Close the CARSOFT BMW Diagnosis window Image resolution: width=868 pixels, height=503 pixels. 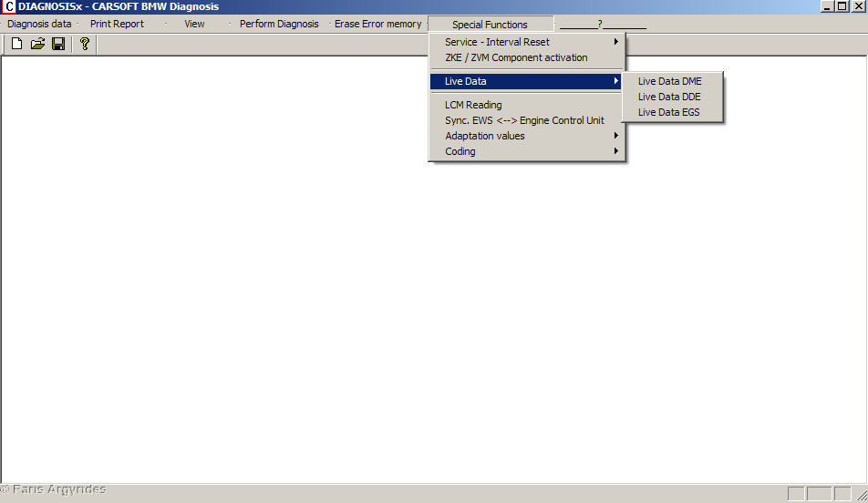859,6
